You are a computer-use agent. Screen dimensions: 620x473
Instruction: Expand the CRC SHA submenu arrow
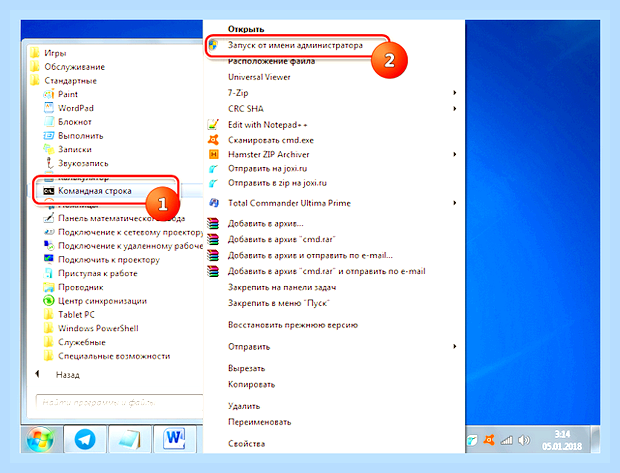[x=455, y=108]
